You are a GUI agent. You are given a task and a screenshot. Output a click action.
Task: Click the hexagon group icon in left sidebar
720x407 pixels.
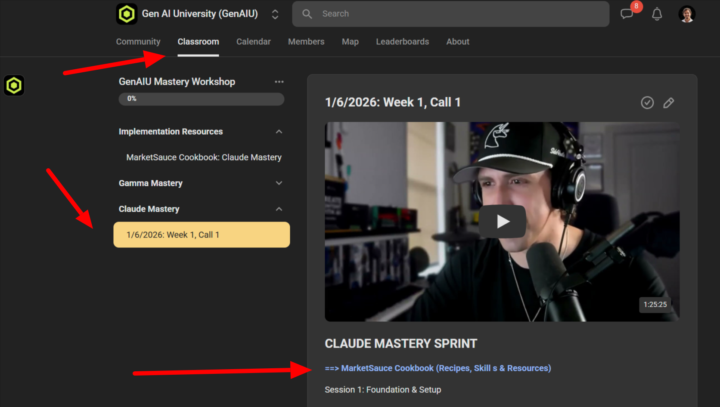pos(14,85)
